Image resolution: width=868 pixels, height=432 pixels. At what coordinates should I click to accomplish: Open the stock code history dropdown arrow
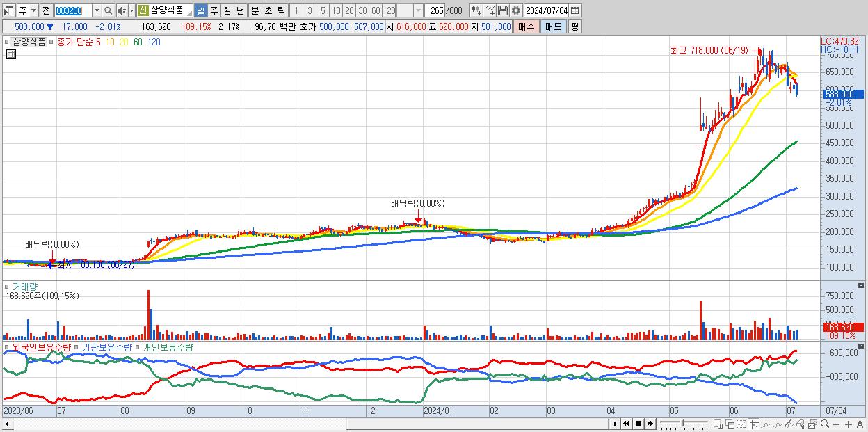coord(97,10)
